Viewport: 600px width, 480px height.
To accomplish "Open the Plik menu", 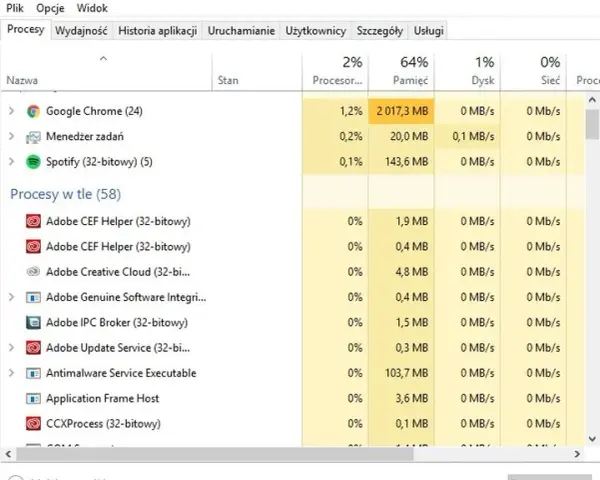I will 15,8.
